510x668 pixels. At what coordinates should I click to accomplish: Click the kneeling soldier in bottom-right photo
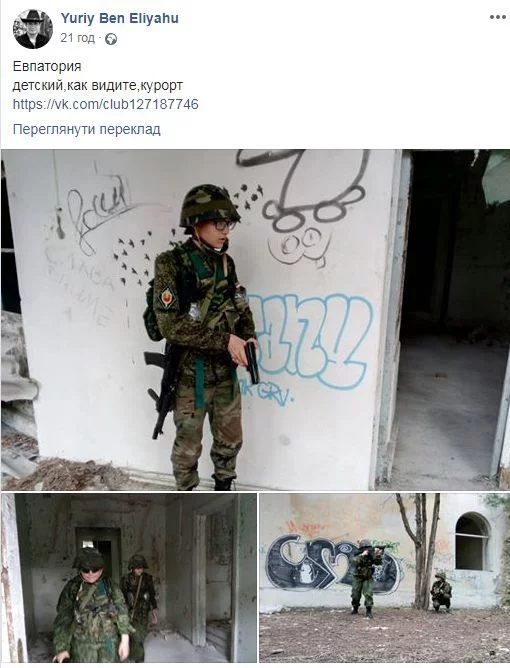(x=441, y=592)
